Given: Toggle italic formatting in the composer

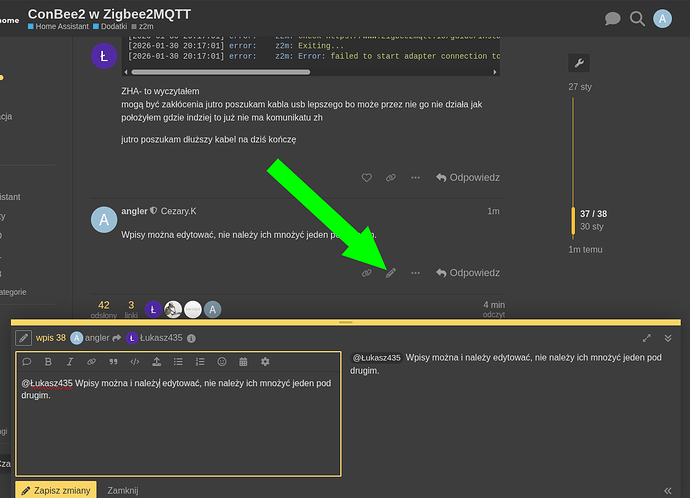Looking at the screenshot, I should [x=70, y=361].
